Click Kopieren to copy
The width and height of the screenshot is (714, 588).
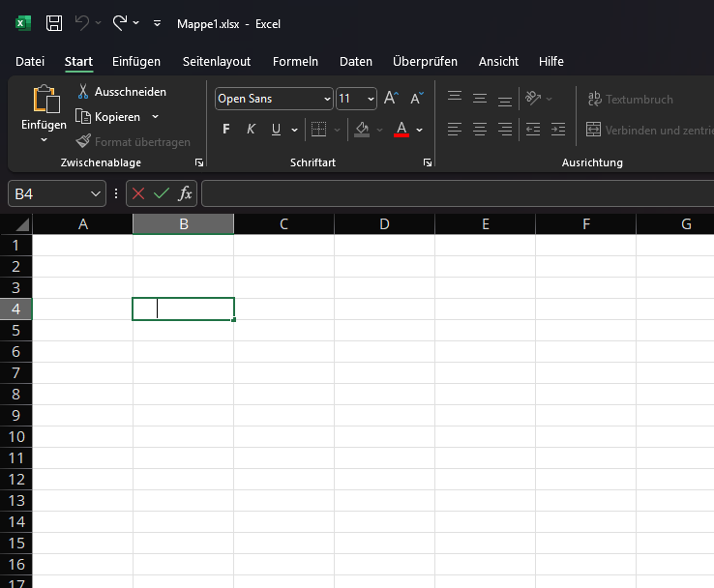pos(108,117)
